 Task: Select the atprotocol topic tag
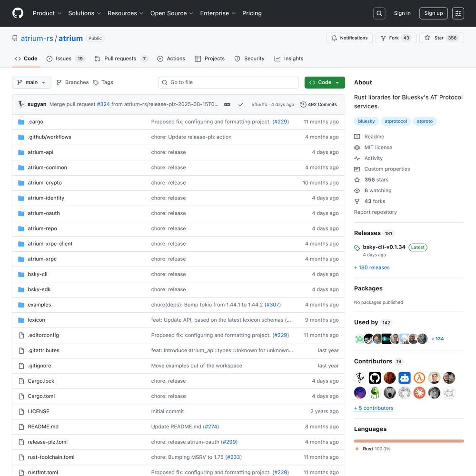[396, 121]
